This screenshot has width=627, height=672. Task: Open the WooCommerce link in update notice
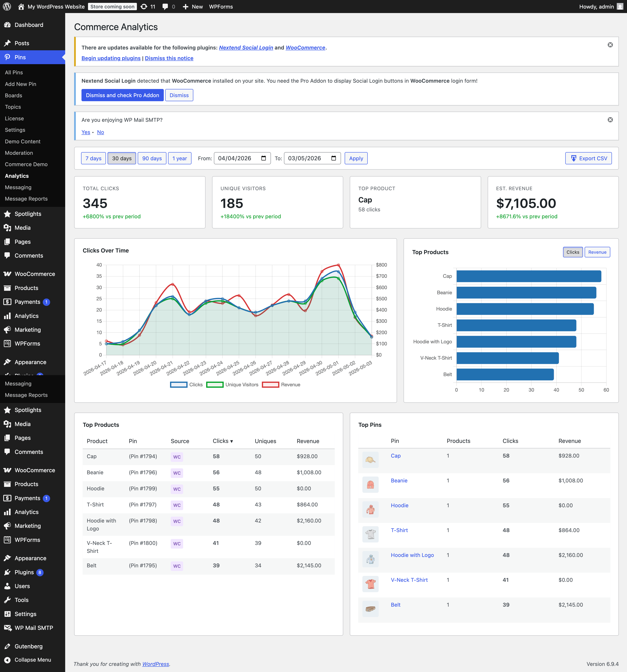click(305, 48)
